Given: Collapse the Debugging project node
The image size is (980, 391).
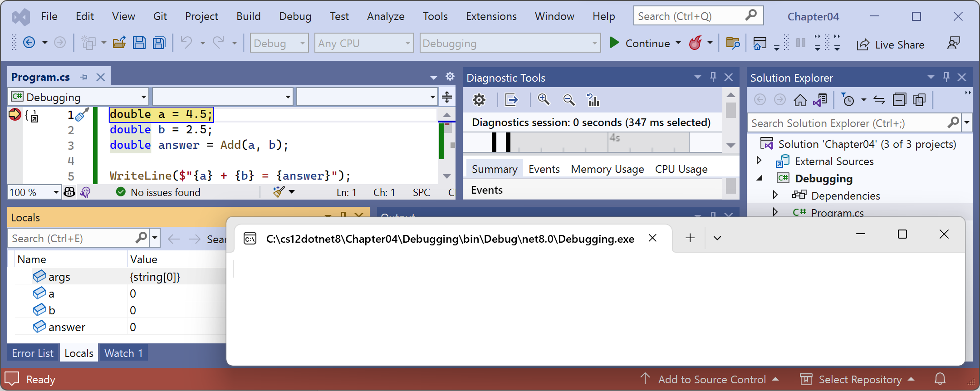Looking at the screenshot, I should (759, 178).
